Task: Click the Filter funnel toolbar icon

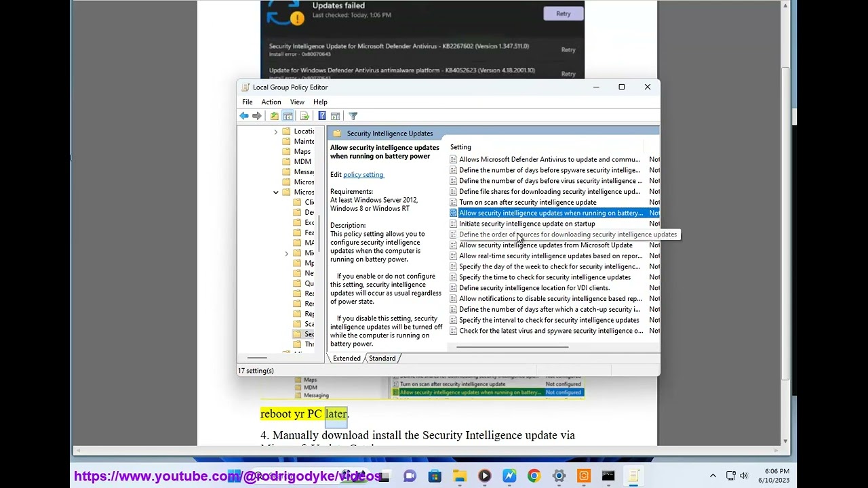Action: [x=353, y=116]
